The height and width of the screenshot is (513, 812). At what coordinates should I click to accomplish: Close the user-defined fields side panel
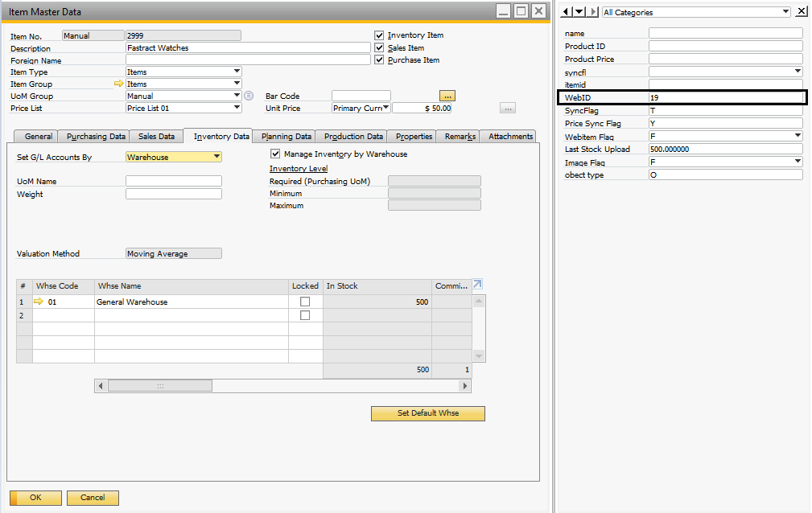point(801,12)
